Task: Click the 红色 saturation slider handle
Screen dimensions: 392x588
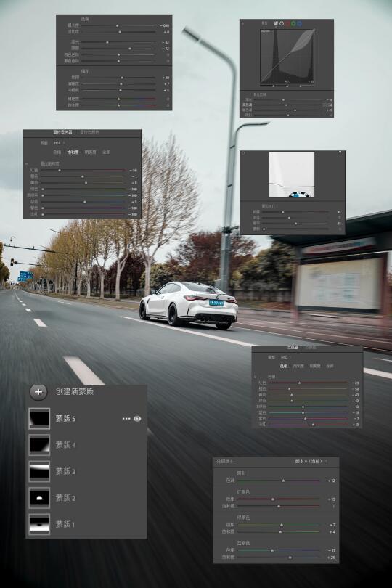Action: [60, 171]
